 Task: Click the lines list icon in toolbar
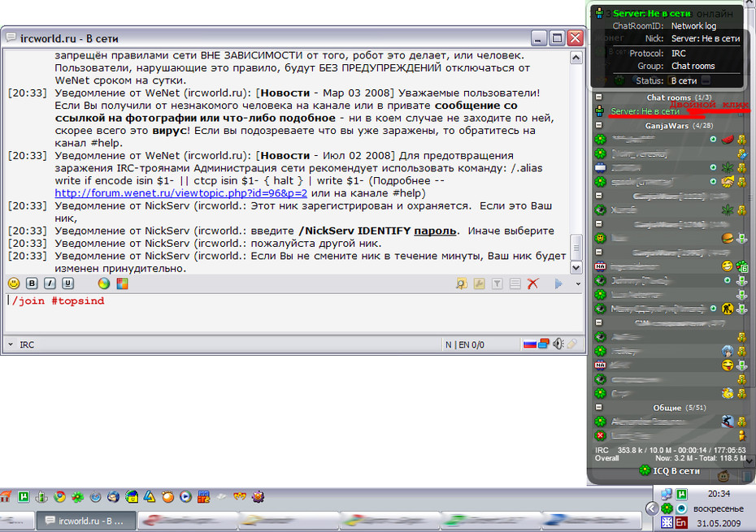tap(515, 283)
